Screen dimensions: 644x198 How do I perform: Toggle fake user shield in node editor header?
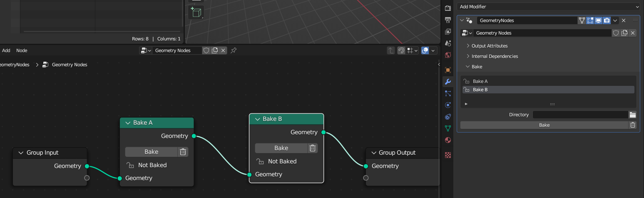pos(206,50)
